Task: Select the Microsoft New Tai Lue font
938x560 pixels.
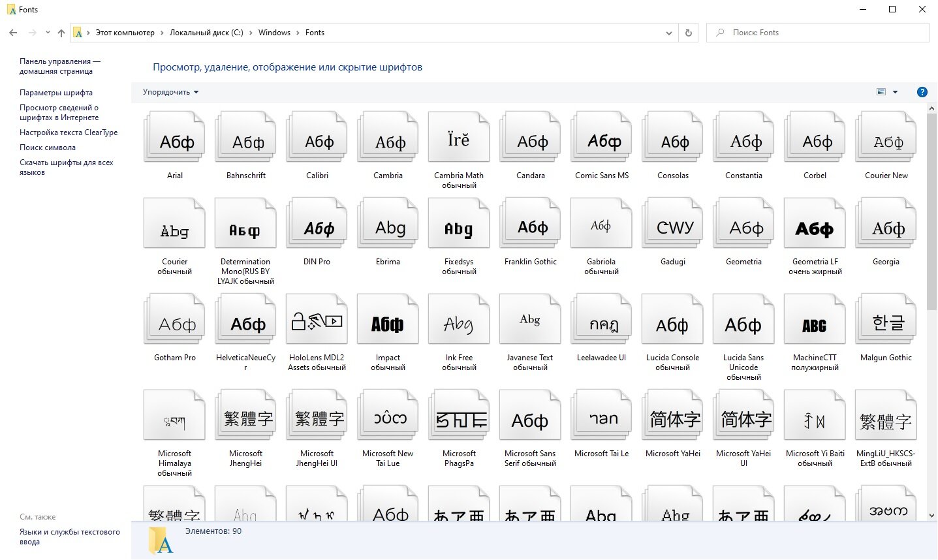Action: click(x=388, y=415)
